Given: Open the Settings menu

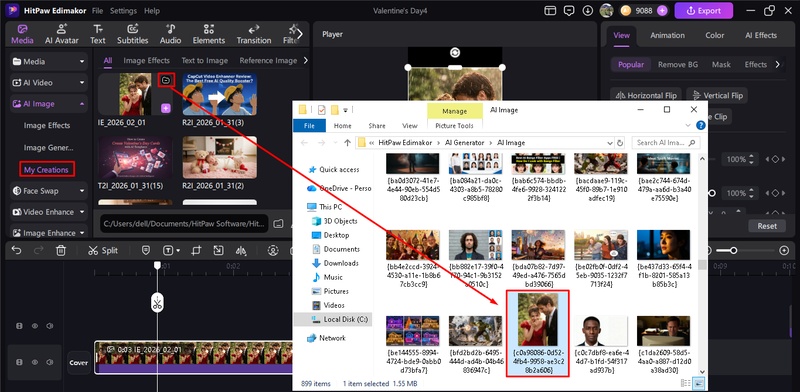Looking at the screenshot, I should [x=123, y=11].
